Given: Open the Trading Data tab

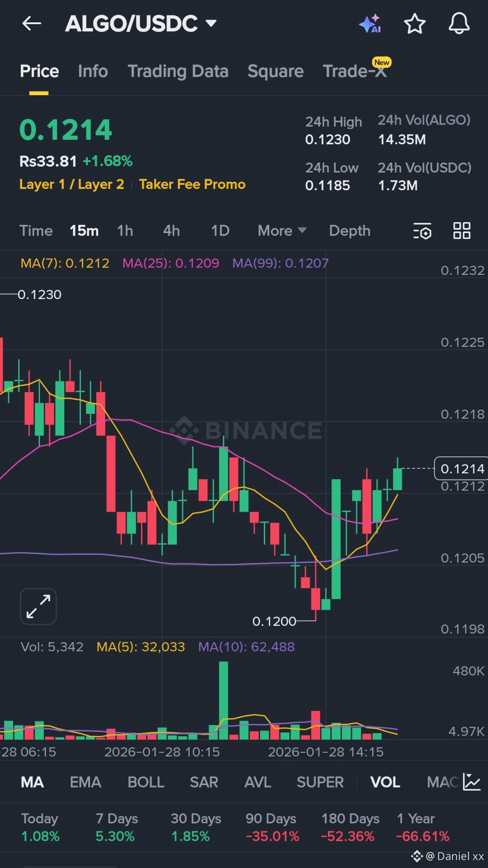Looking at the screenshot, I should [x=178, y=71].
